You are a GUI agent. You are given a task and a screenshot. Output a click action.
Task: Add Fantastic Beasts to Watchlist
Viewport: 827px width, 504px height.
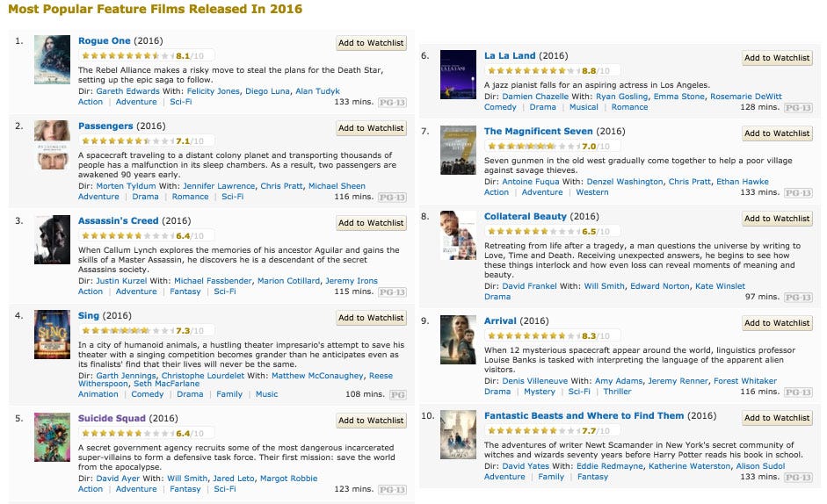click(x=777, y=418)
